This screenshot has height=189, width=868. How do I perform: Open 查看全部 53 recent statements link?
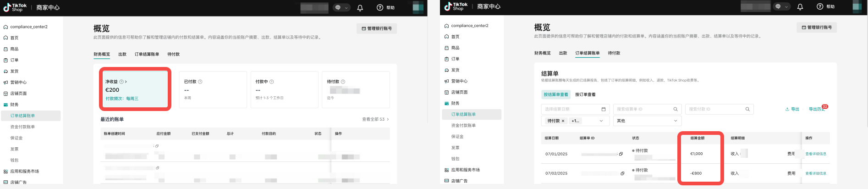tap(375, 119)
